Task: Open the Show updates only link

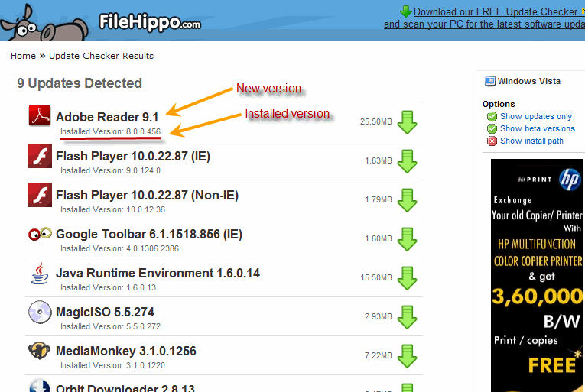Action: 536,116
